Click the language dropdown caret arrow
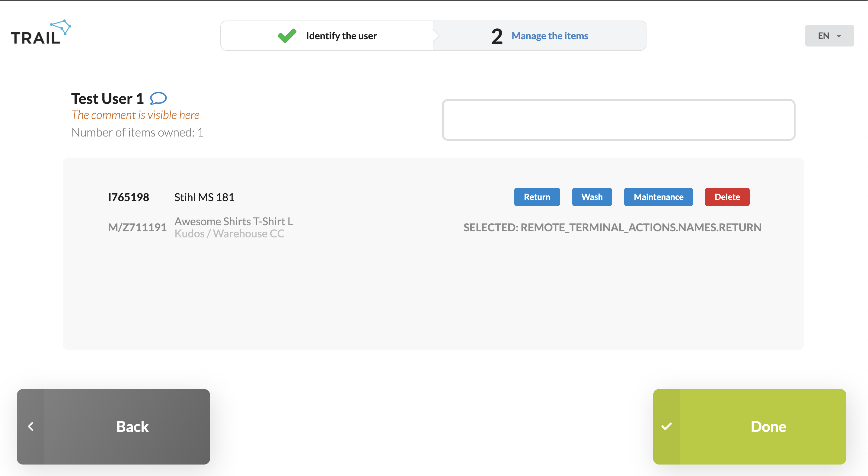 tap(839, 36)
